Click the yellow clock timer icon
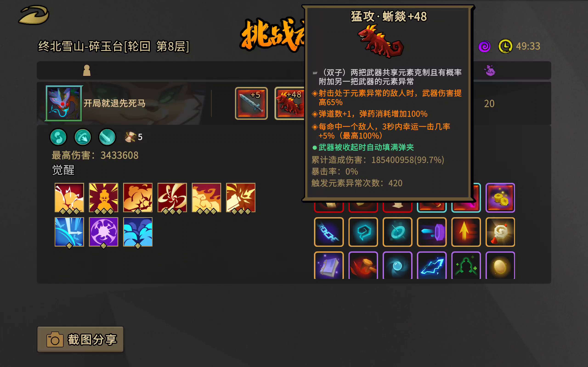Screen dimensions: 588x367 [x=505, y=46]
